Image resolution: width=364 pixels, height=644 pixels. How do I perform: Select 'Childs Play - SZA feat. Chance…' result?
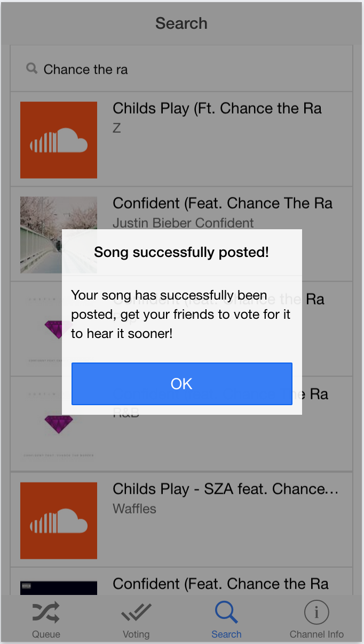pos(226,489)
